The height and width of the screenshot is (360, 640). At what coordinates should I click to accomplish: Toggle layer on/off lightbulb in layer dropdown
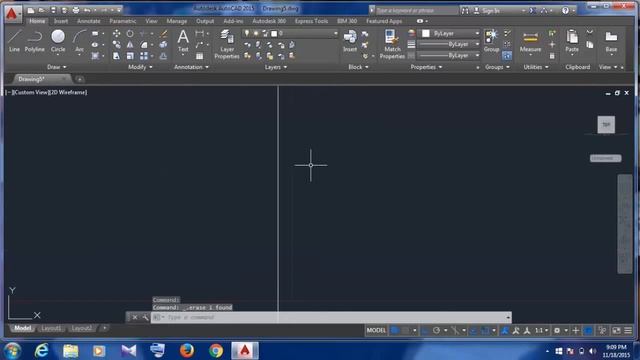[x=247, y=33]
